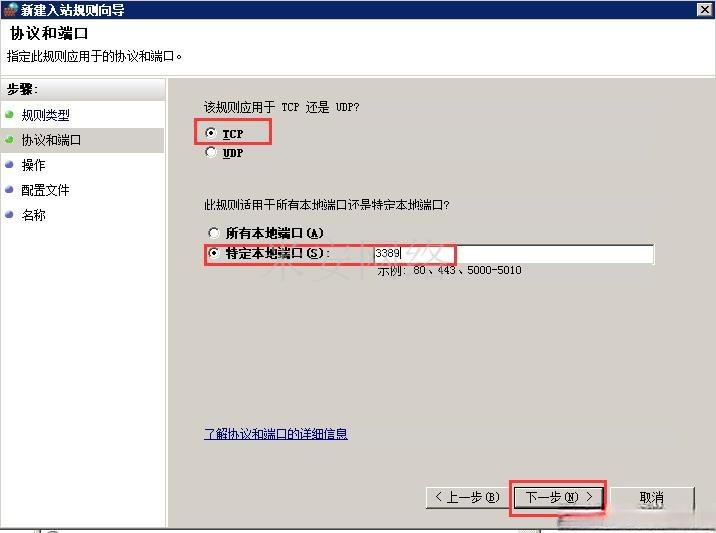Jump to 规则类型 step in sidebar
Image resolution: width=716 pixels, height=533 pixels.
46,115
